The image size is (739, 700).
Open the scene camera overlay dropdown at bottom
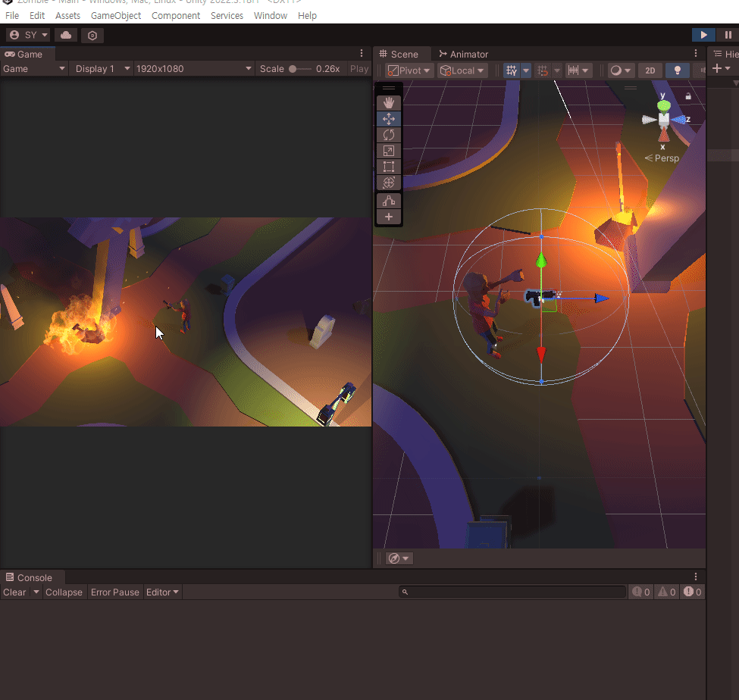point(399,558)
